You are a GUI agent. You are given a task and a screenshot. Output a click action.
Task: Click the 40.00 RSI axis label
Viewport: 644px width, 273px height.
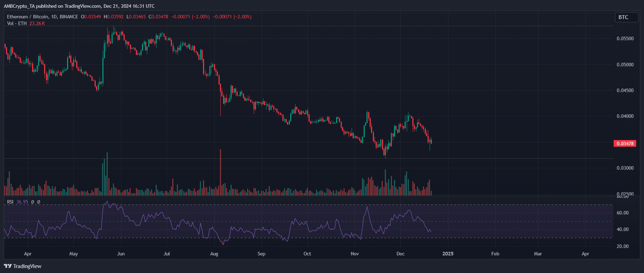(622, 229)
